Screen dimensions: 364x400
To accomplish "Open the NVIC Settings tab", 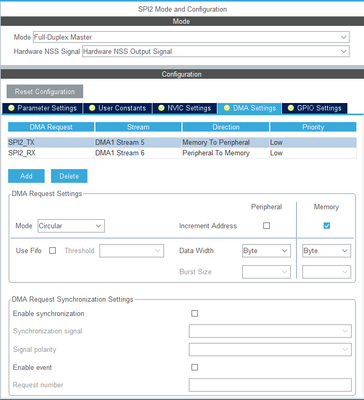I will coord(184,108).
